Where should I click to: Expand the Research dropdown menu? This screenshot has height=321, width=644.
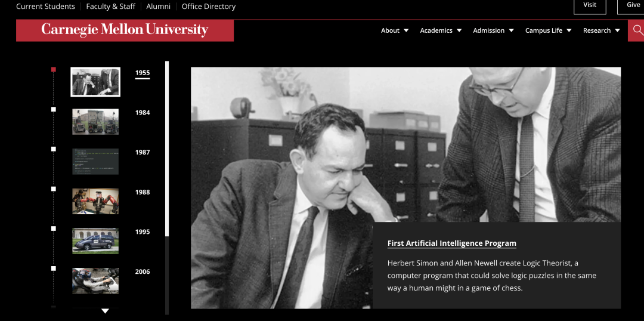point(602,30)
